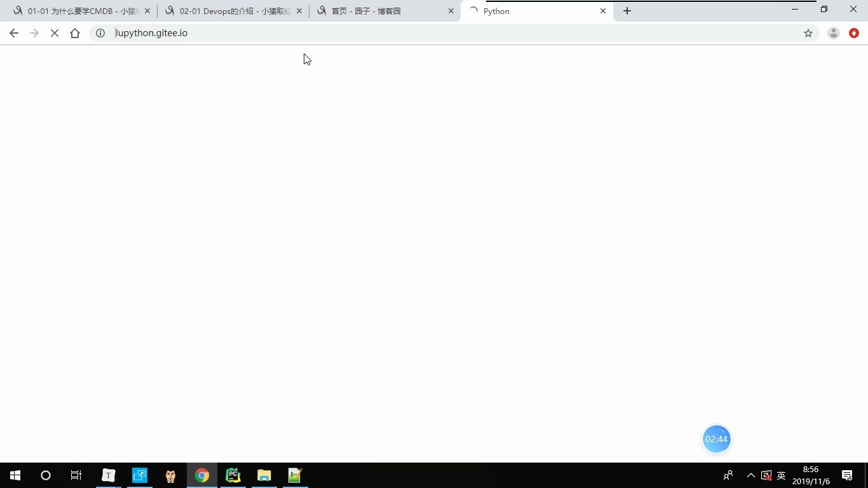Bookmark this page with the star
Image resolution: width=868 pixels, height=488 pixels.
click(x=808, y=33)
